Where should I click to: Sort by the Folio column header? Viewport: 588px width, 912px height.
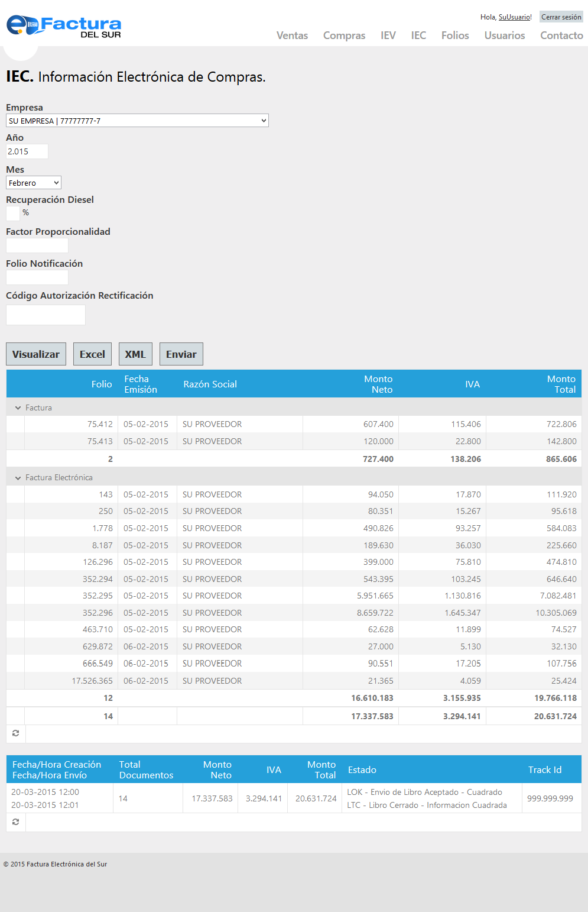pyautogui.click(x=102, y=384)
